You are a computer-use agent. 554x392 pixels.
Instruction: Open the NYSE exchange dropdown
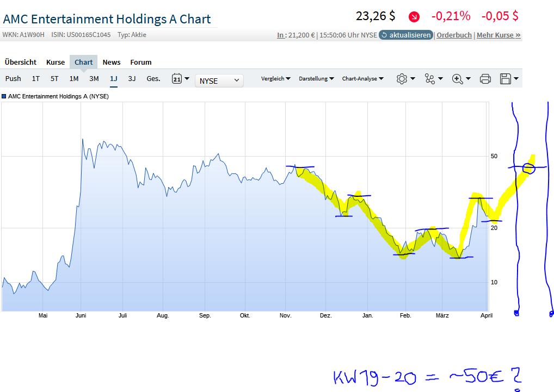pyautogui.click(x=219, y=80)
